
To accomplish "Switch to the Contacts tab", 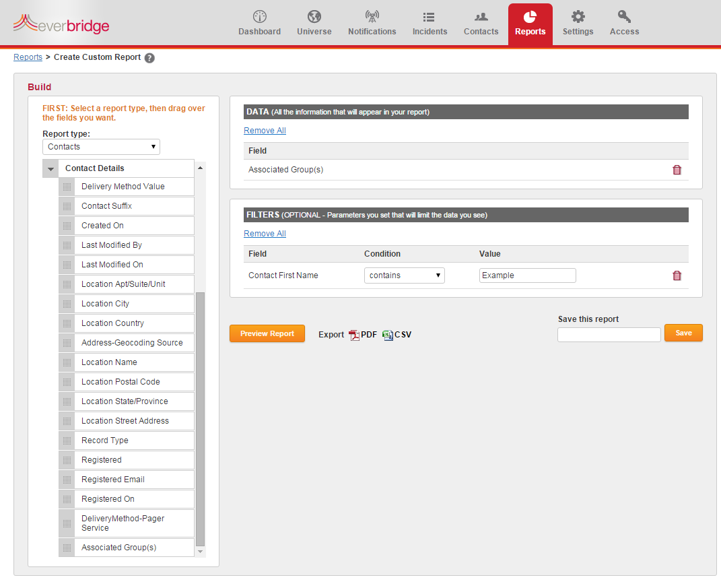I will [481, 24].
